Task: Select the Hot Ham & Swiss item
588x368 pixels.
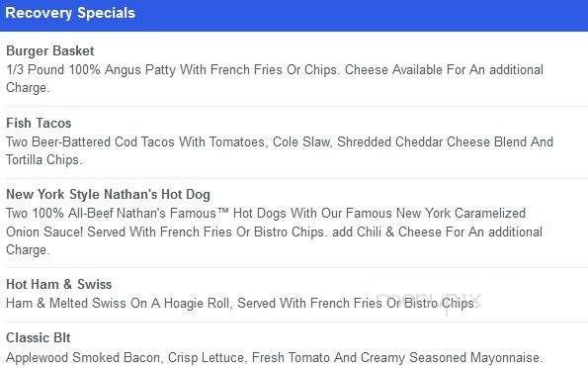Action: tap(59, 284)
